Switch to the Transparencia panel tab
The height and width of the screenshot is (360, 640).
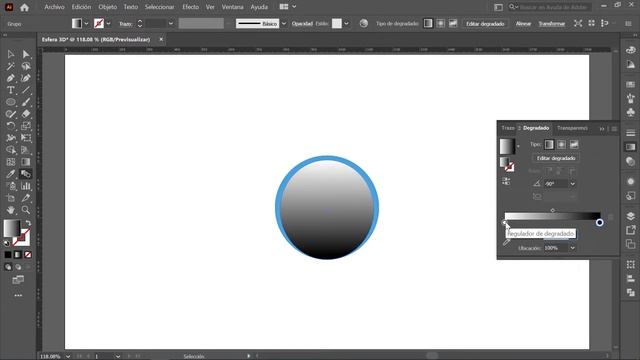point(572,128)
